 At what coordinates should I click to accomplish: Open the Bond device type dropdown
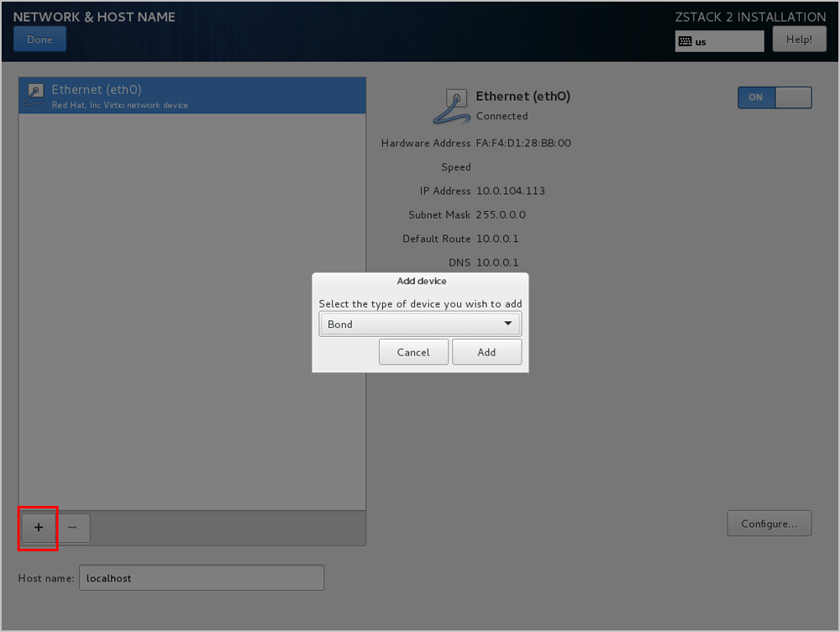point(419,324)
